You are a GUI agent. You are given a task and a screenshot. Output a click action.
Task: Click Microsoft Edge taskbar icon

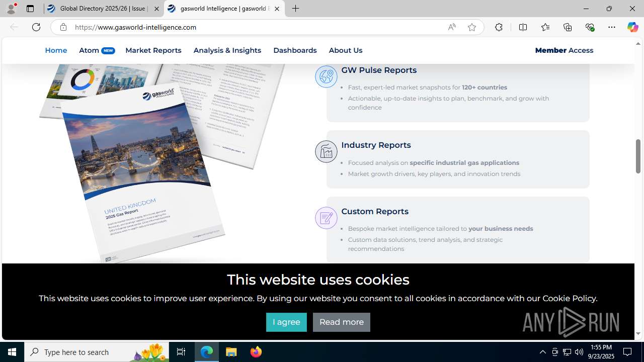click(x=207, y=352)
